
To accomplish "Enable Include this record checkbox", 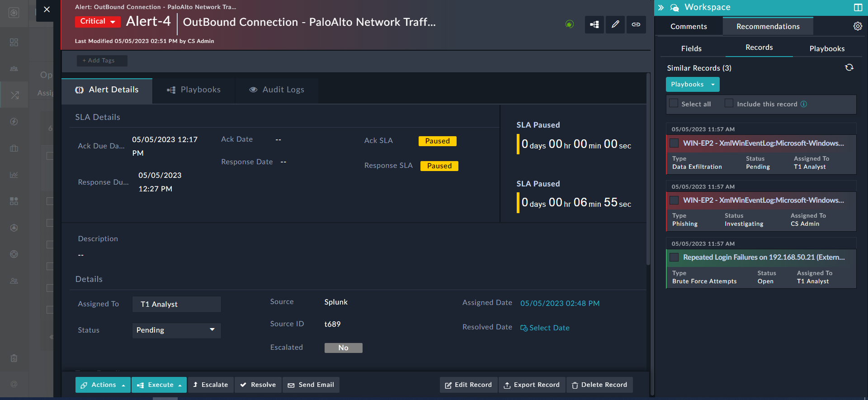I will 729,104.
